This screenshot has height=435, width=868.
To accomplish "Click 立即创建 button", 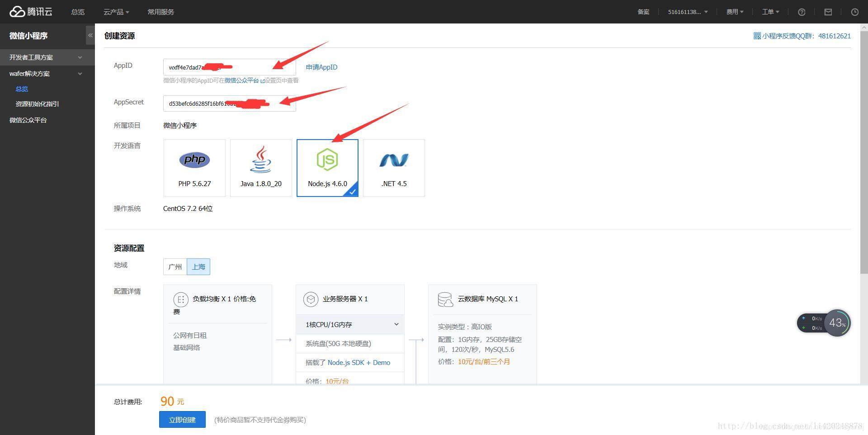I will [x=182, y=420].
